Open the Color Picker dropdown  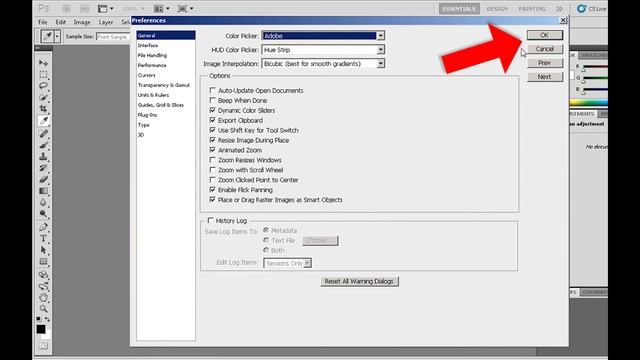[323, 36]
